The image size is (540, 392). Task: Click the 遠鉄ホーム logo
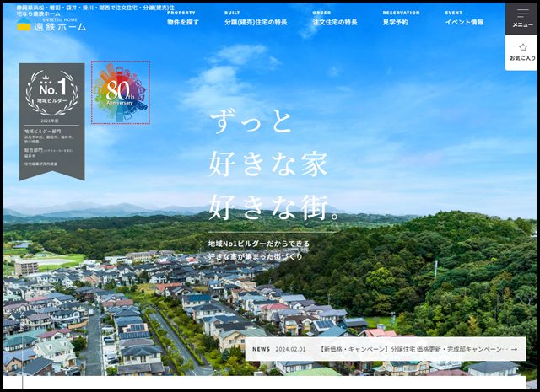[x=51, y=24]
